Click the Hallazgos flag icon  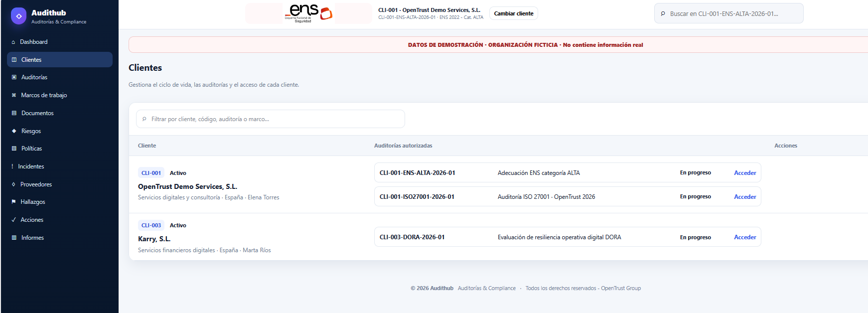click(13, 202)
